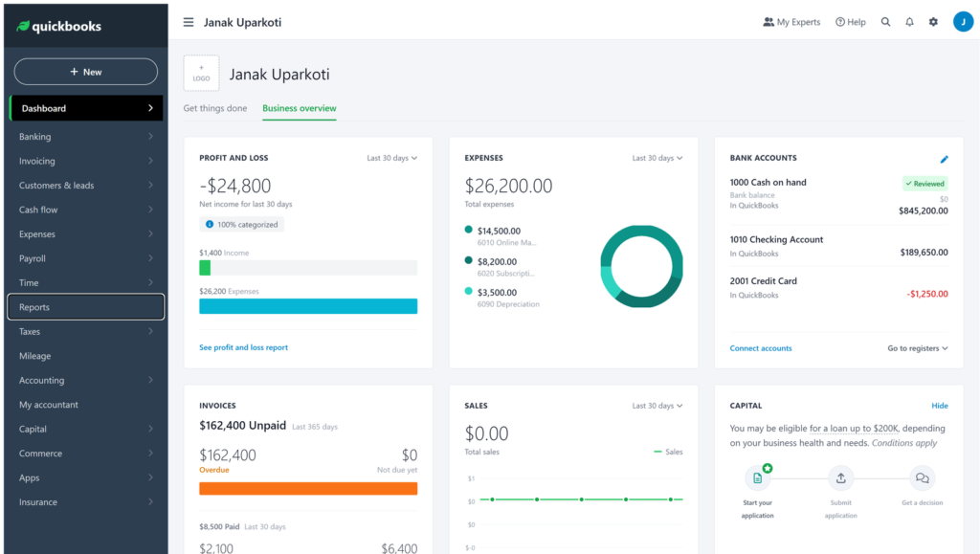Click the Get a decision chat icon
Viewport: 980px width, 554px height.
[922, 478]
